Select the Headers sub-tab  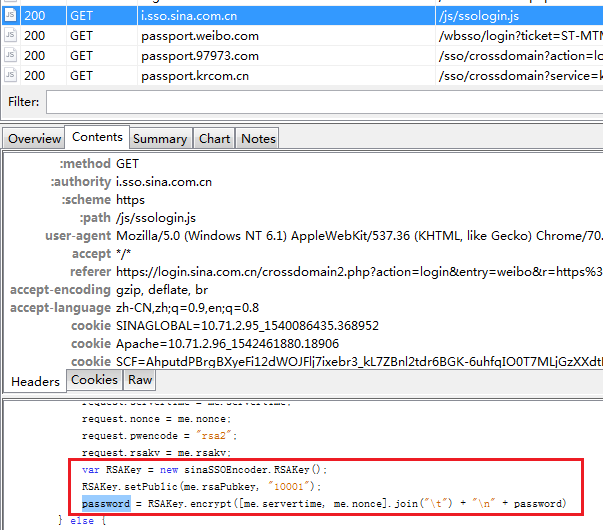click(35, 382)
